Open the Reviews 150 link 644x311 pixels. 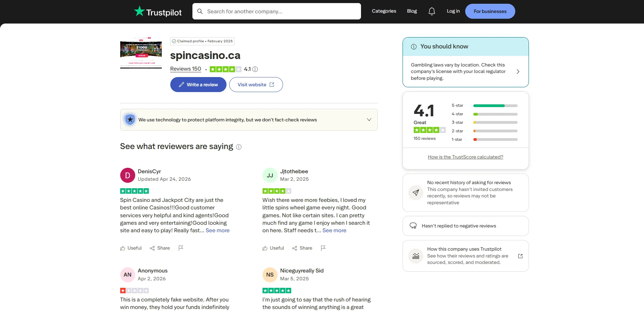coord(186,69)
